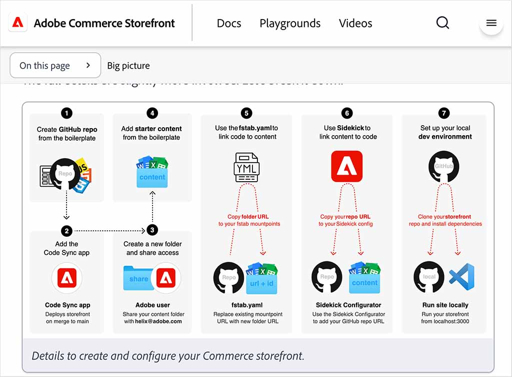This screenshot has height=377, width=512.
Task: Click the url + id folder icon
Action: [262, 279]
